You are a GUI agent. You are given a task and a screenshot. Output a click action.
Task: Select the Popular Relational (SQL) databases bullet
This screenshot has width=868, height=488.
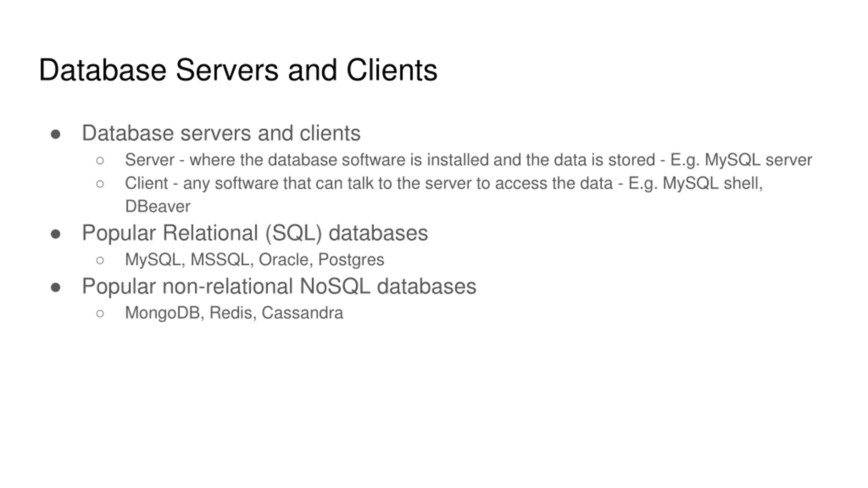click(255, 233)
